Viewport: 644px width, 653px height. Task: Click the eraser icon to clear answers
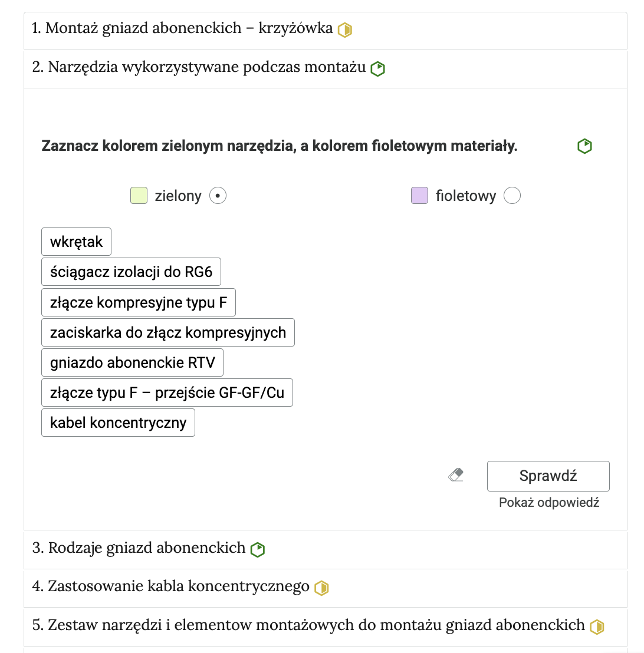pyautogui.click(x=455, y=474)
